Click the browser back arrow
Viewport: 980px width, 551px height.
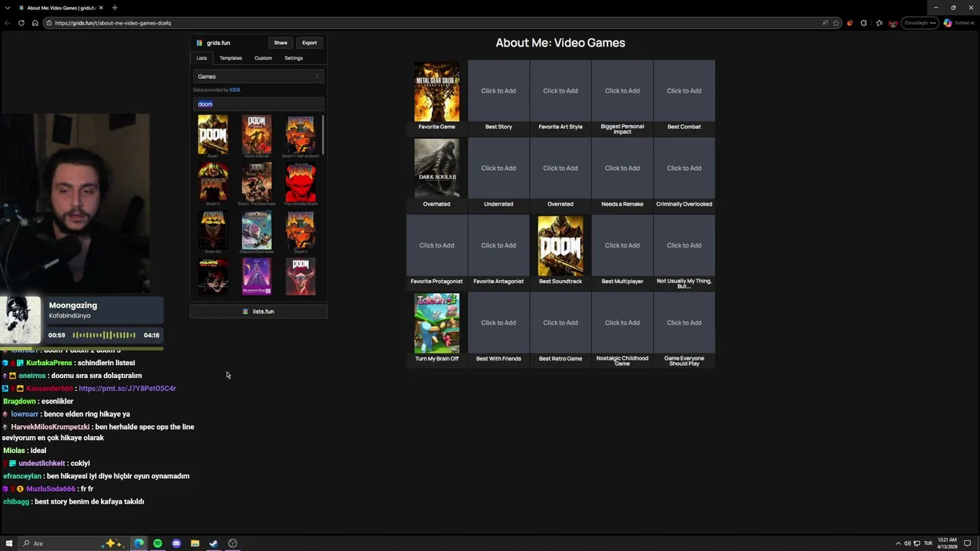pyautogui.click(x=8, y=23)
